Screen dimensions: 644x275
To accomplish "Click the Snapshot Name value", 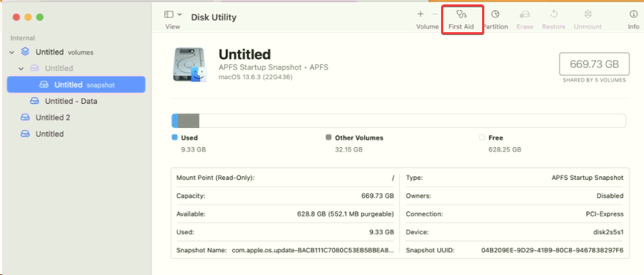I will [313, 250].
